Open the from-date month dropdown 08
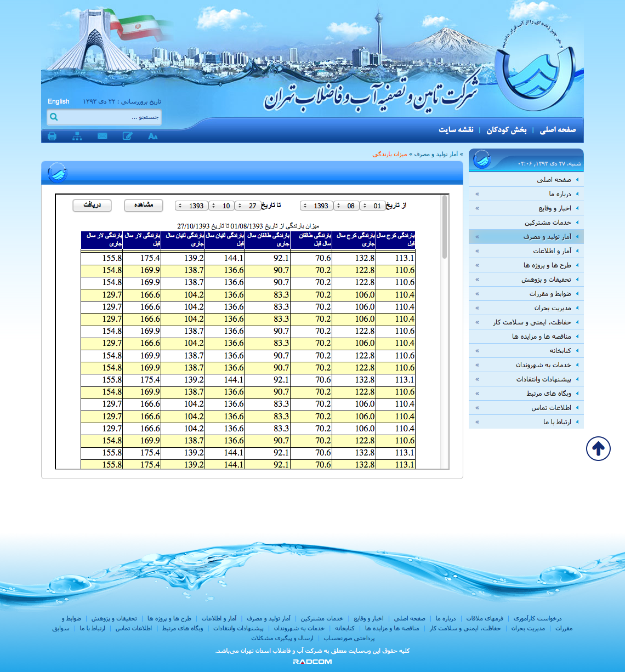Image resolution: width=625 pixels, height=672 pixels. (346, 206)
